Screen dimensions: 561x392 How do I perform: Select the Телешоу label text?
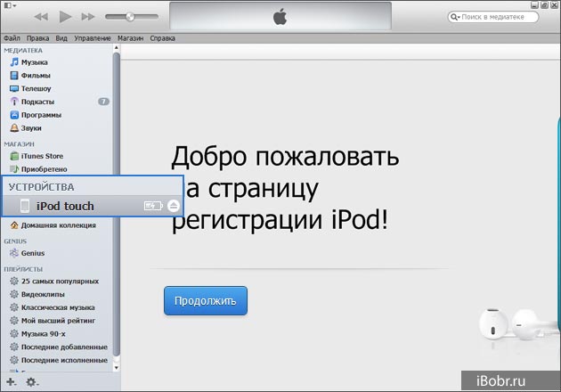click(x=37, y=89)
